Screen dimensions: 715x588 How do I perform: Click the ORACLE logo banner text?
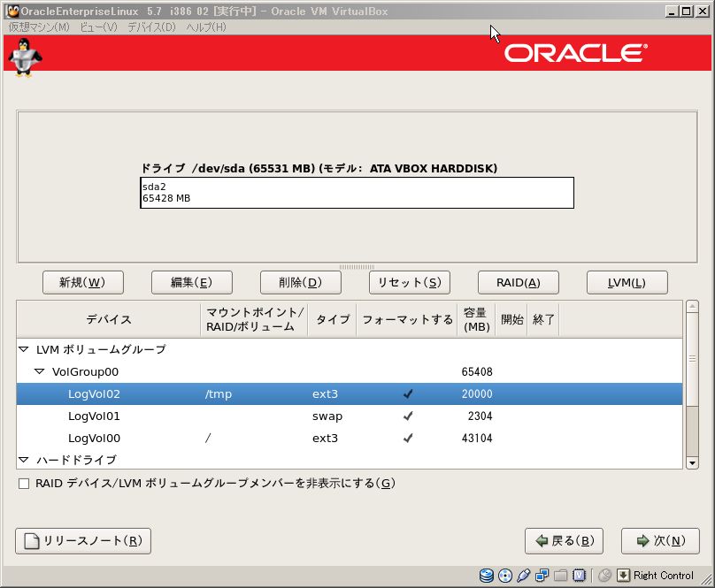[575, 53]
